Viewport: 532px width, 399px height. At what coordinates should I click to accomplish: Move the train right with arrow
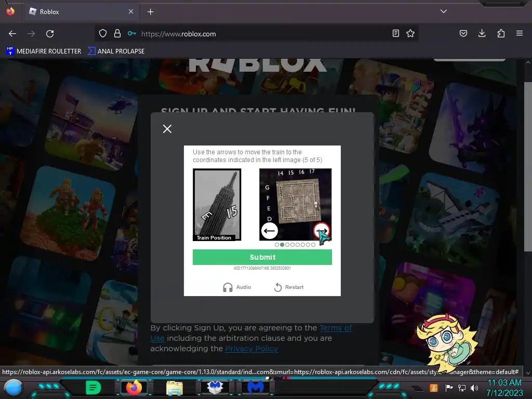click(x=321, y=231)
